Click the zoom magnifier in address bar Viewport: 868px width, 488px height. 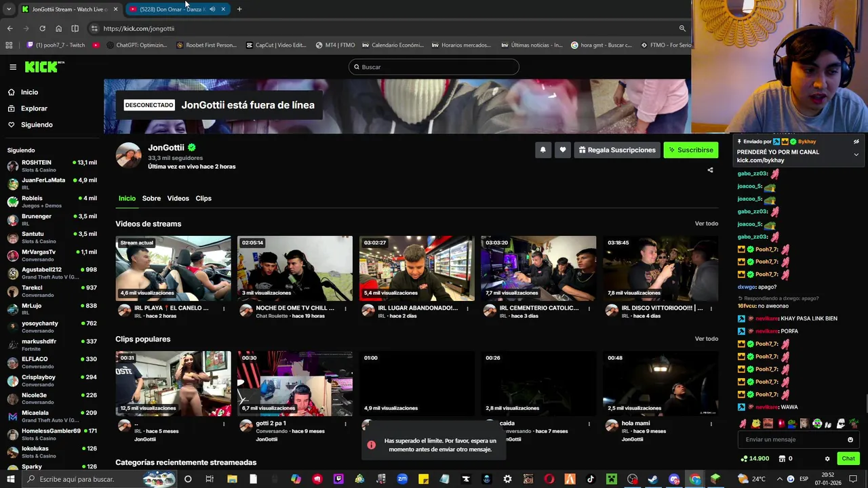pyautogui.click(x=682, y=28)
